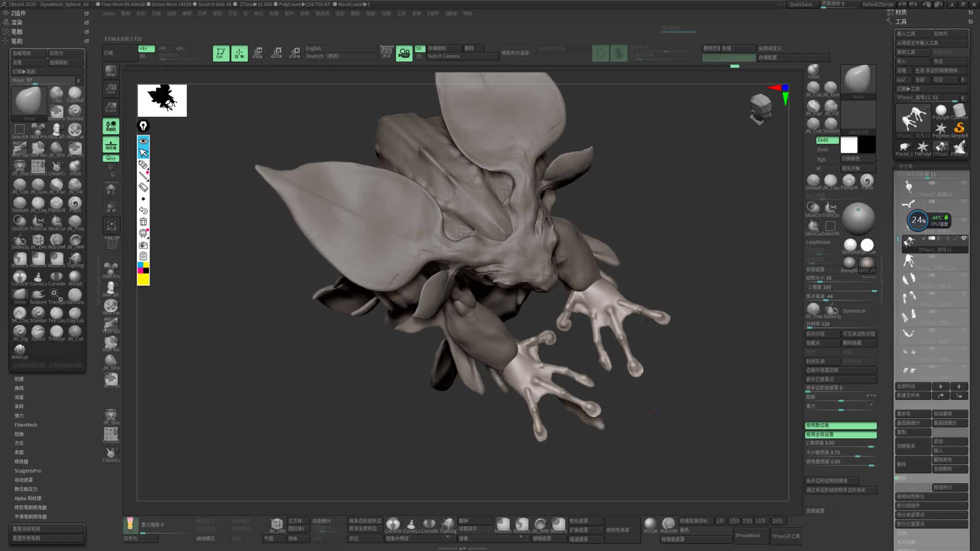Toggle visibility eye of TPose1 subtool

point(964,238)
